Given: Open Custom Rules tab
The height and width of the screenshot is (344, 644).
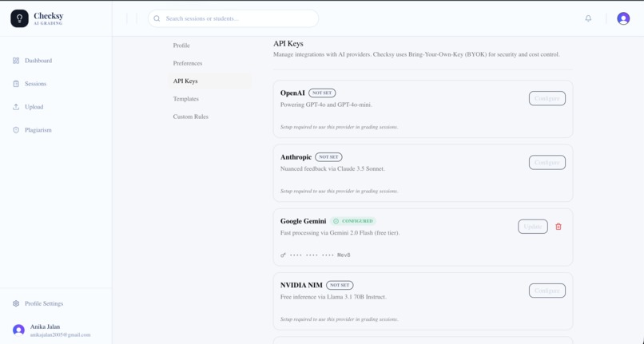Looking at the screenshot, I should (x=209, y=117).
